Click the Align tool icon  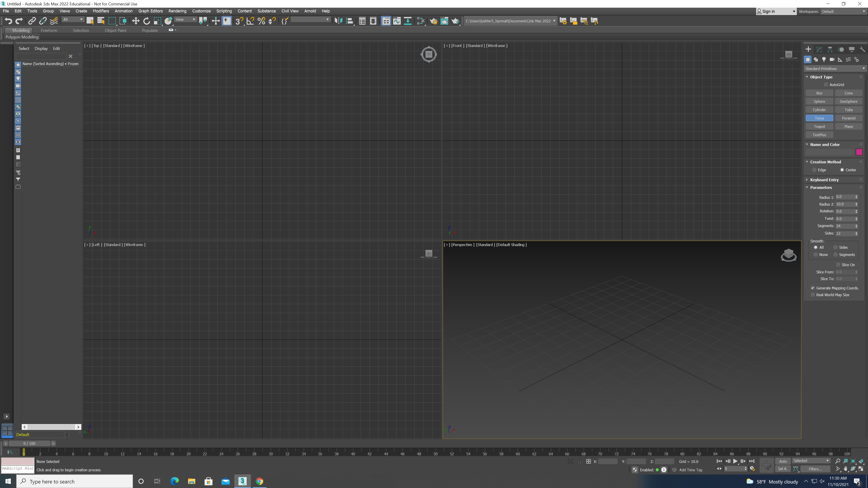point(349,21)
